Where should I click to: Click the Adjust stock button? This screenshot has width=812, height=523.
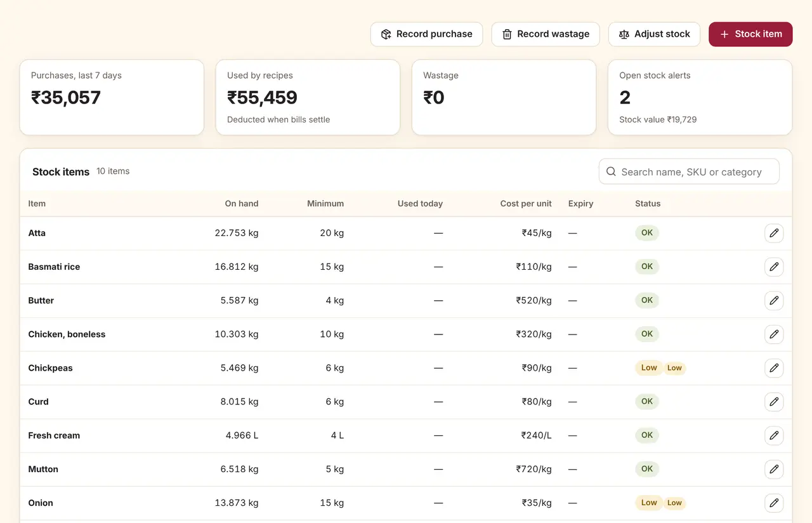pos(654,34)
